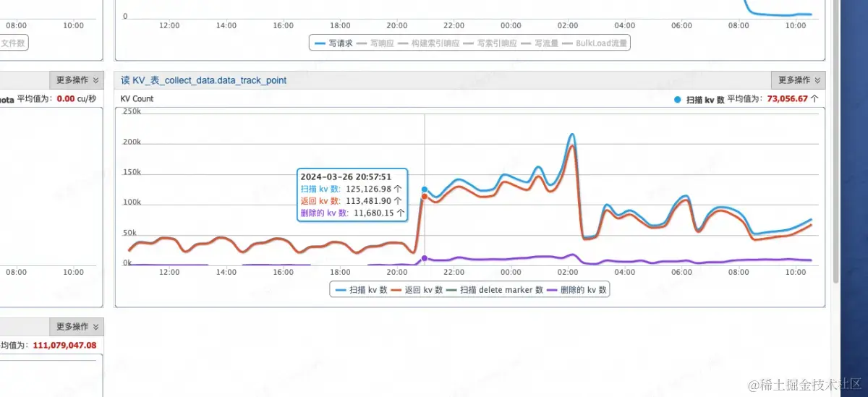Click tooltip timestamp 2024-03-26 20:57:51

tap(346, 176)
